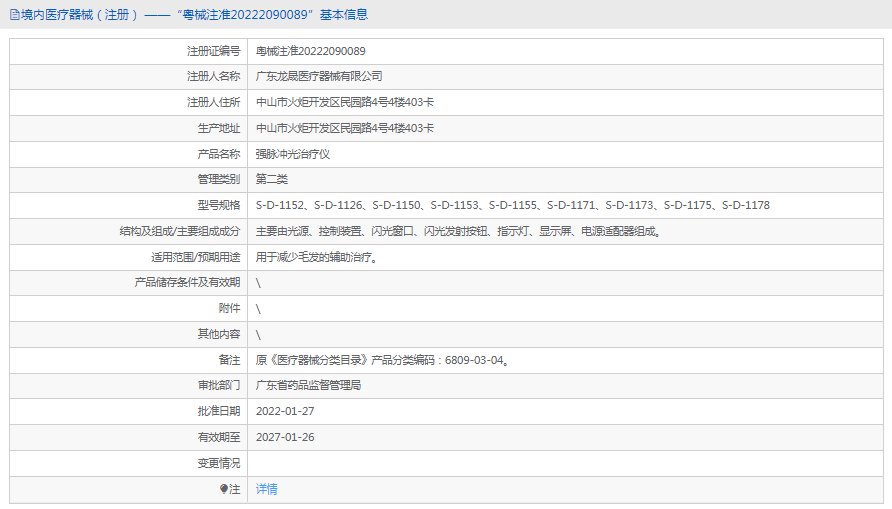This screenshot has height=509, width=892.
Task: Click the 产品名称 row label
Action: point(219,154)
